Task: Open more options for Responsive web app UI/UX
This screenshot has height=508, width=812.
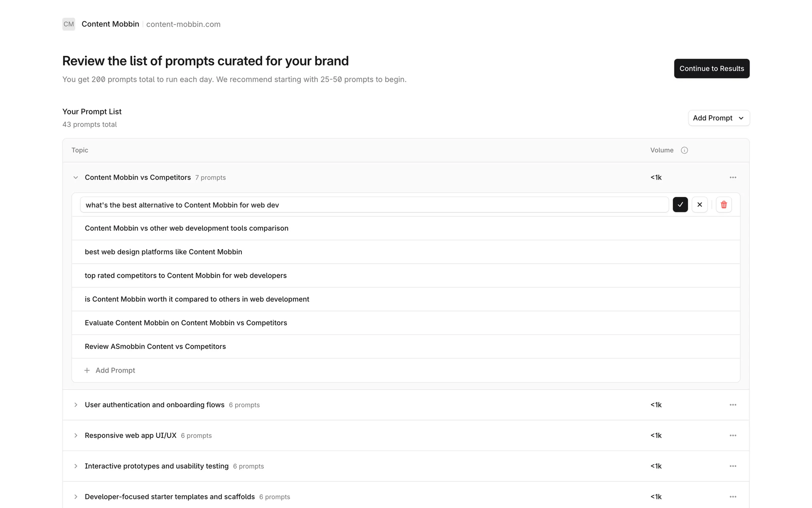Action: coord(733,436)
